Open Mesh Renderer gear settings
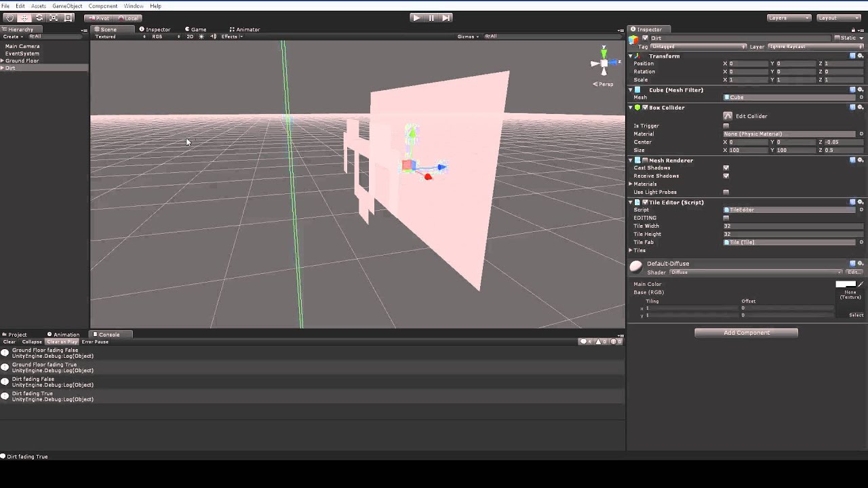 click(861, 160)
